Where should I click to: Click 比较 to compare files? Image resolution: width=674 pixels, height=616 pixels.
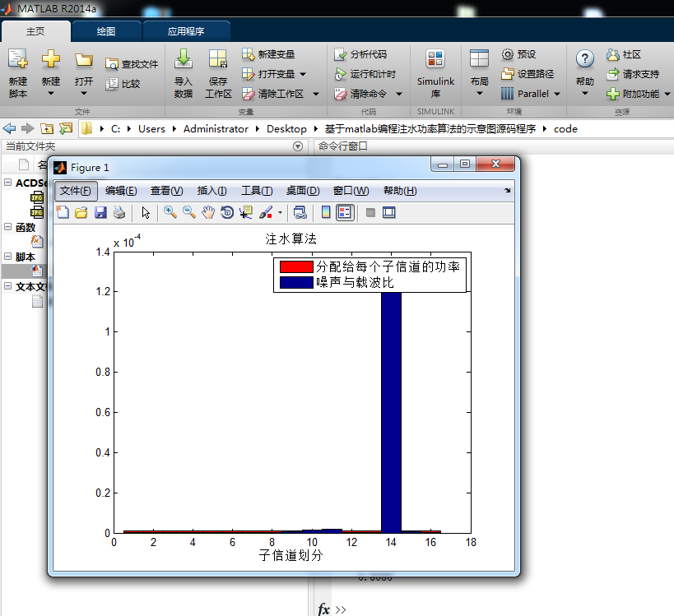click(123, 84)
